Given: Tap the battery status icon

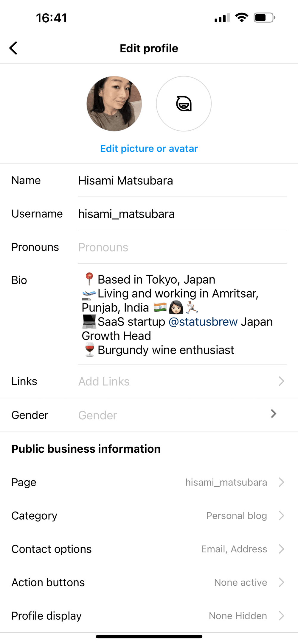Looking at the screenshot, I should [x=264, y=18].
